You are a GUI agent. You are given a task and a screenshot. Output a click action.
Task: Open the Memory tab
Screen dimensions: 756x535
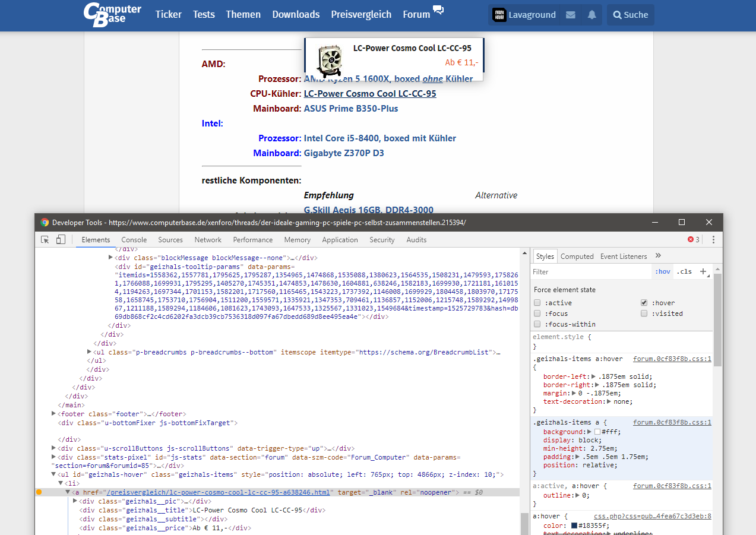pos(298,240)
